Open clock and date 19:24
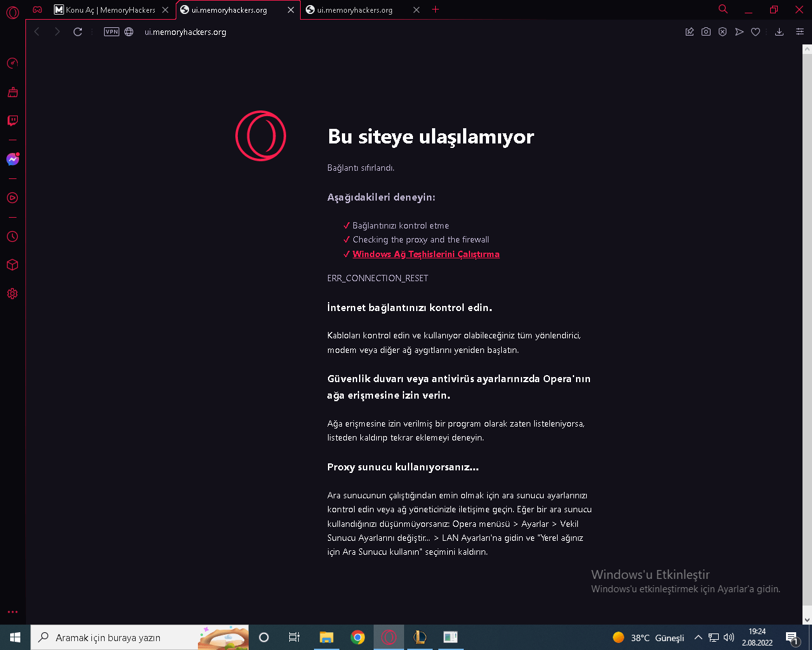The height and width of the screenshot is (650, 812). pos(757,637)
